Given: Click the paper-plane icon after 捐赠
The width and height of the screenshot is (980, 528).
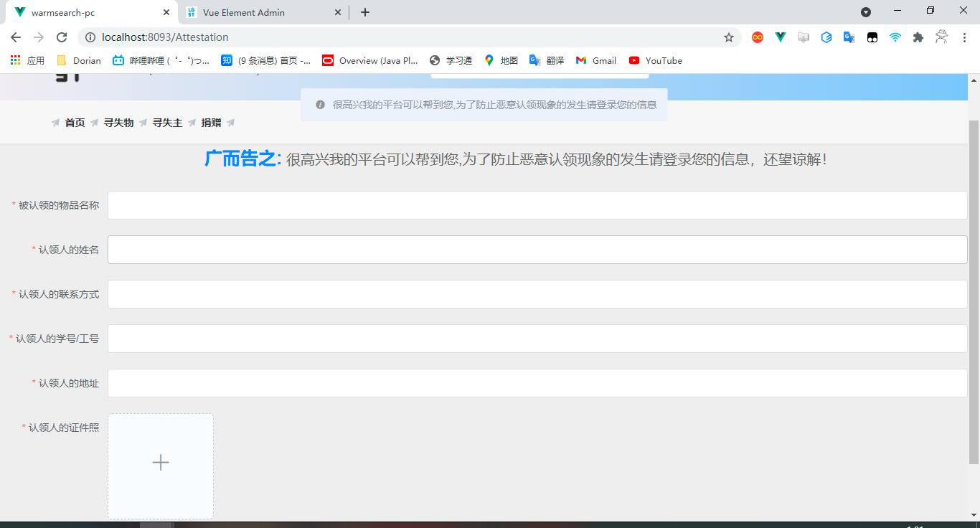Looking at the screenshot, I should [x=231, y=123].
